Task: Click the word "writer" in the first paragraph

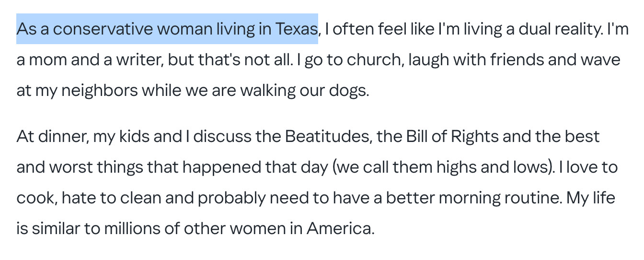Action: click(139, 60)
